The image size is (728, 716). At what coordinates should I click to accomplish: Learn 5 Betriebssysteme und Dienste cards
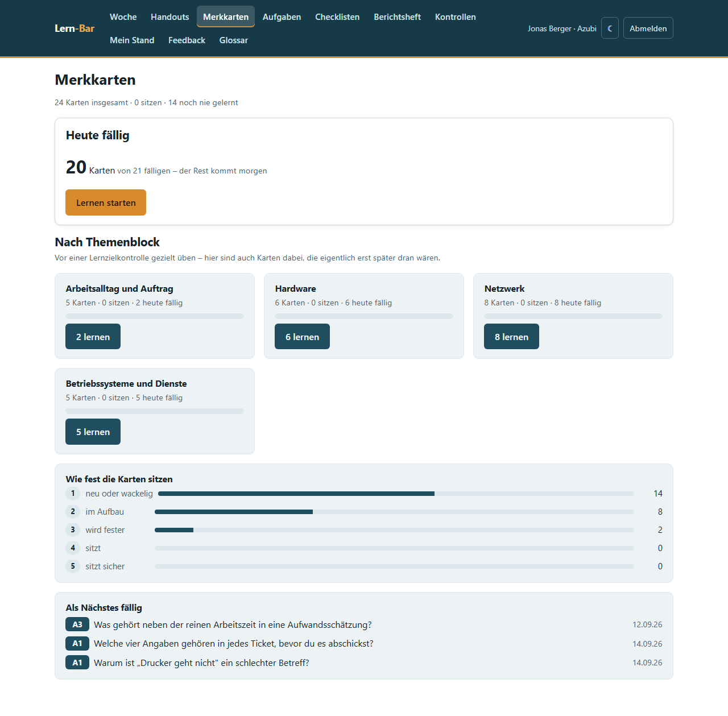(93, 432)
